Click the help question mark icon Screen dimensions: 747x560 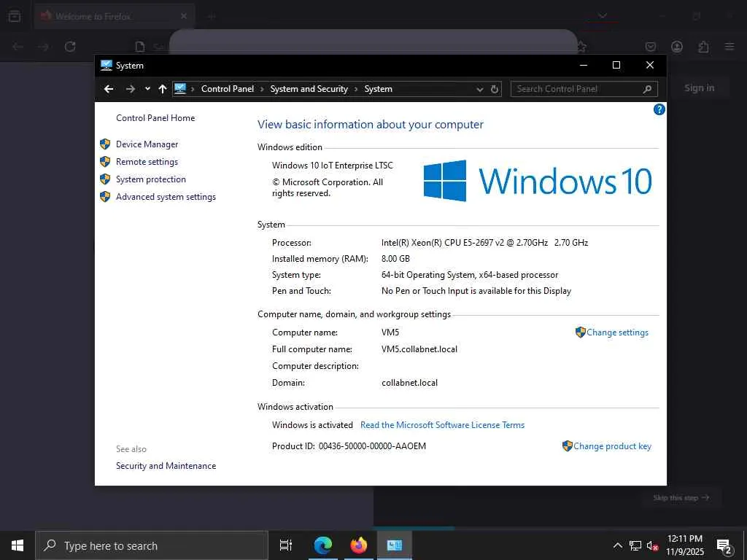(x=659, y=110)
